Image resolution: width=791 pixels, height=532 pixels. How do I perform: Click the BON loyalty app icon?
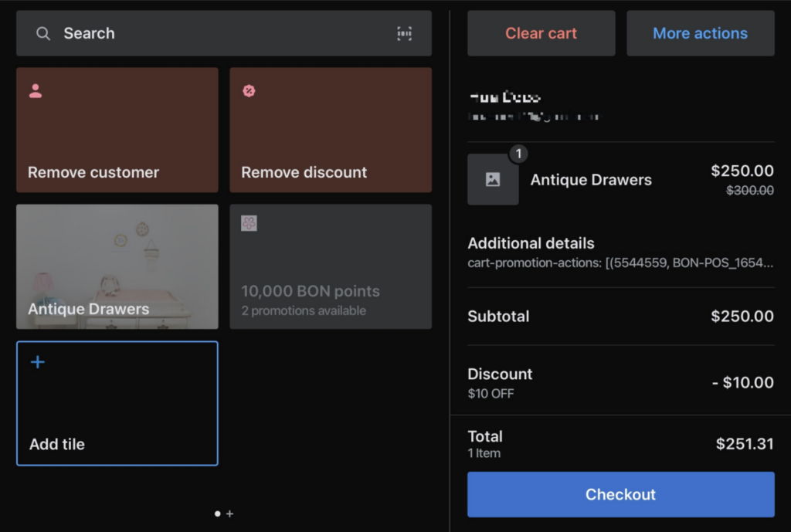click(x=249, y=223)
